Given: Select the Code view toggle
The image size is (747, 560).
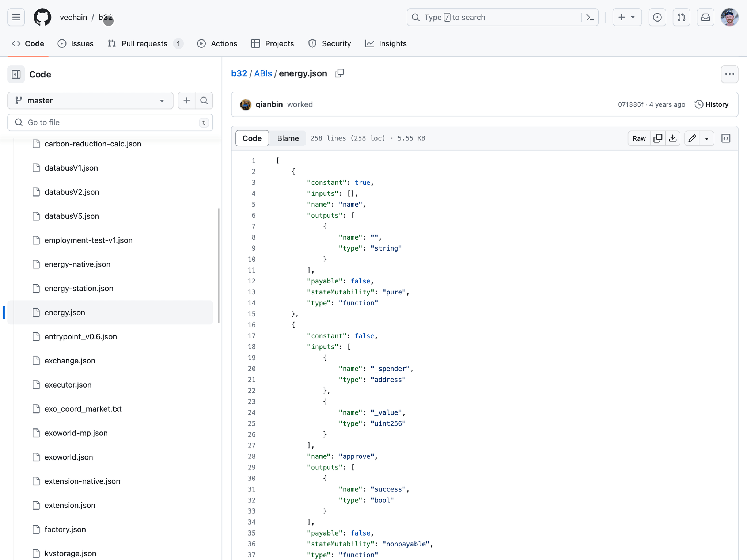Looking at the screenshot, I should [x=252, y=138].
